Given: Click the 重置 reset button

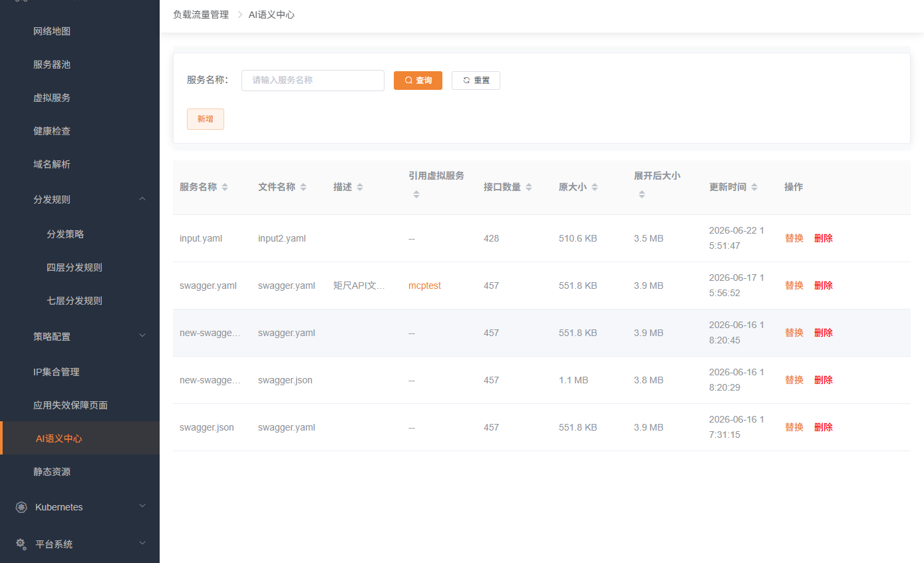Looking at the screenshot, I should click(x=476, y=81).
